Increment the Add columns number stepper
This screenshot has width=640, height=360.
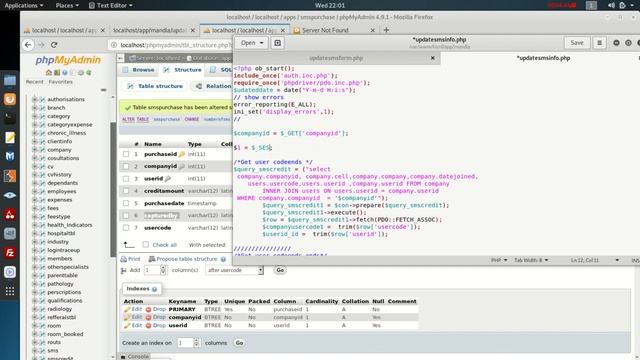[x=163, y=268]
